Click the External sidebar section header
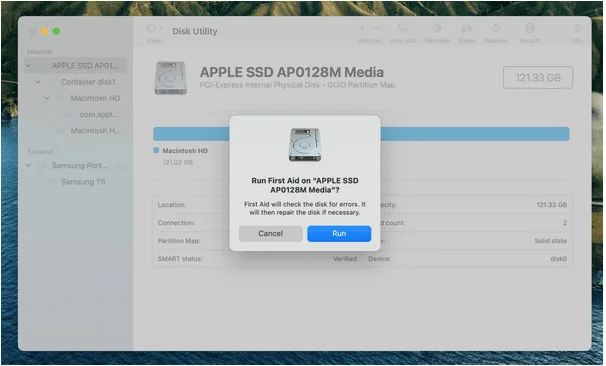 pos(40,152)
